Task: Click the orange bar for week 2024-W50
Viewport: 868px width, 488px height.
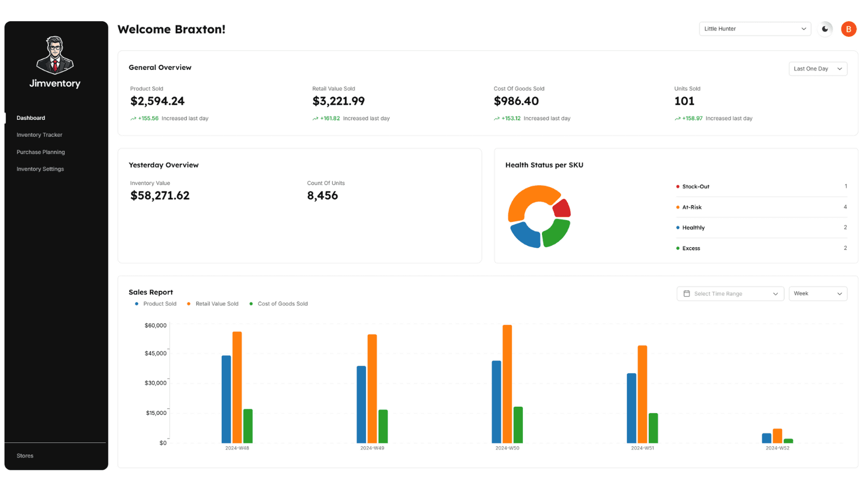Action: 507,383
